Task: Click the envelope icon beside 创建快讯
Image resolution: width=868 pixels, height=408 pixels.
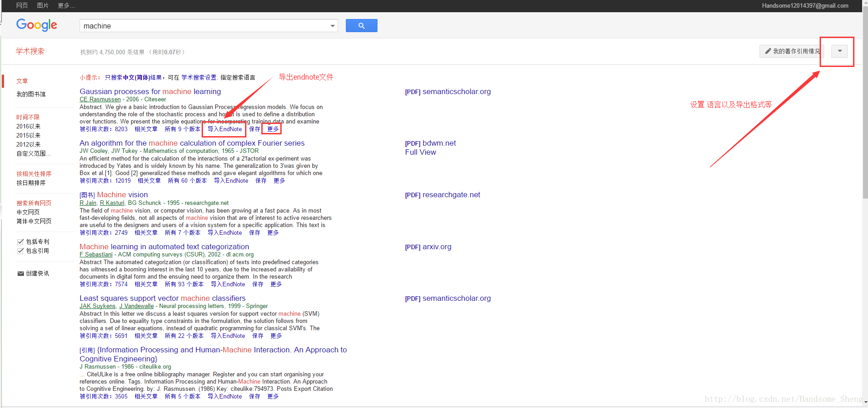Action: (x=20, y=274)
